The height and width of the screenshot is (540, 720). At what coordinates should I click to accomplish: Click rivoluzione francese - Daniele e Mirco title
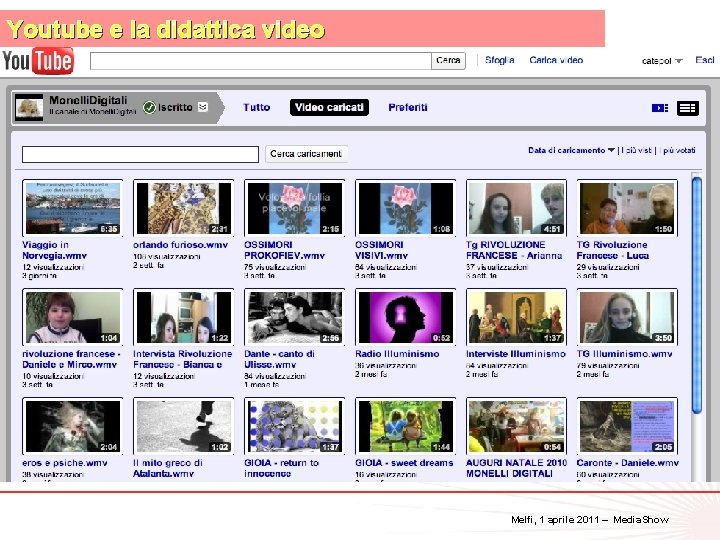(x=71, y=359)
